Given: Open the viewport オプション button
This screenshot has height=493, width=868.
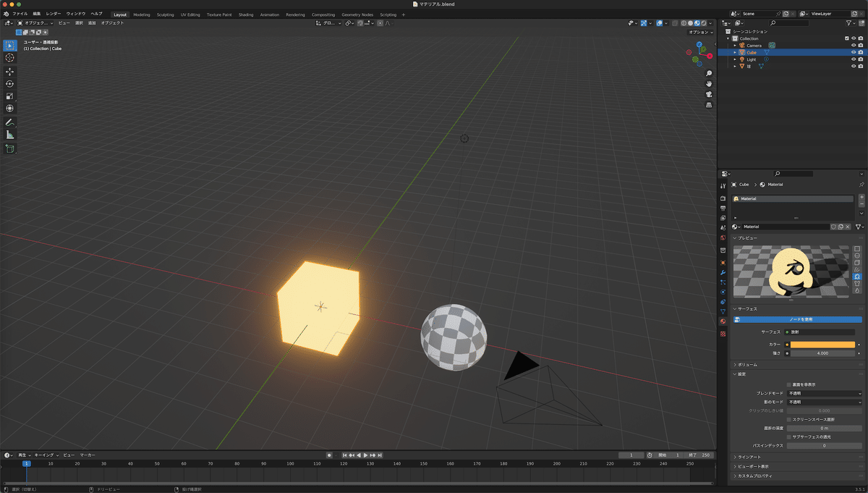Looking at the screenshot, I should tap(699, 32).
